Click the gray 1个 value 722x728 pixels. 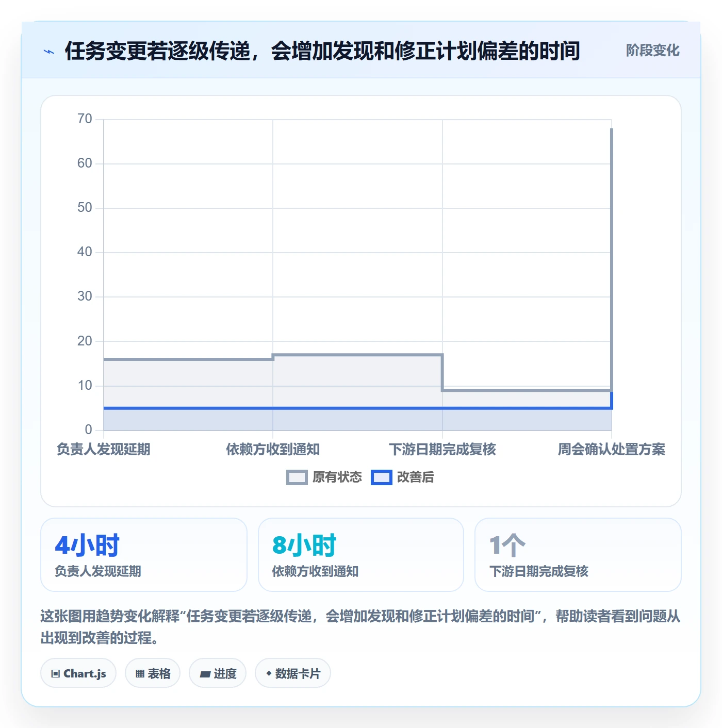click(507, 545)
